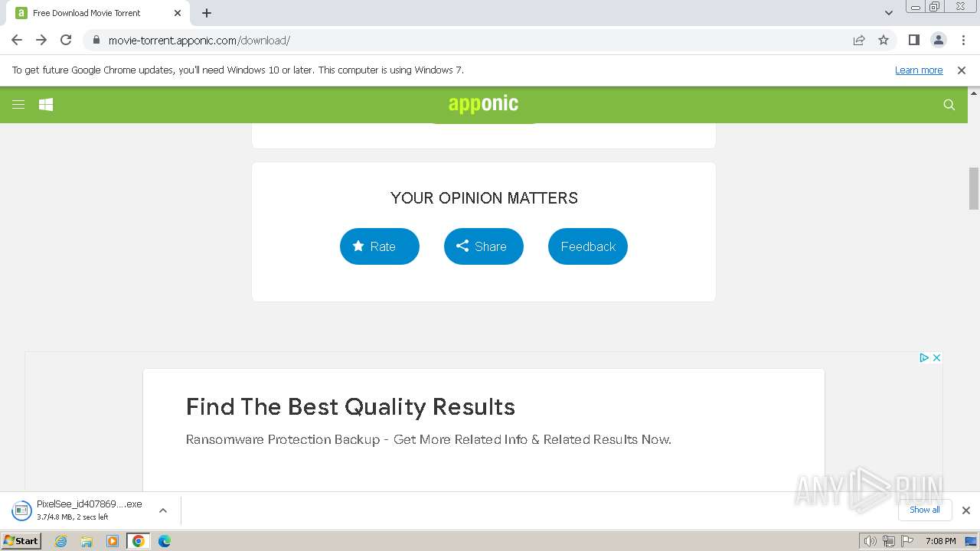Dismiss the Chrome update infobar

pyautogui.click(x=962, y=70)
